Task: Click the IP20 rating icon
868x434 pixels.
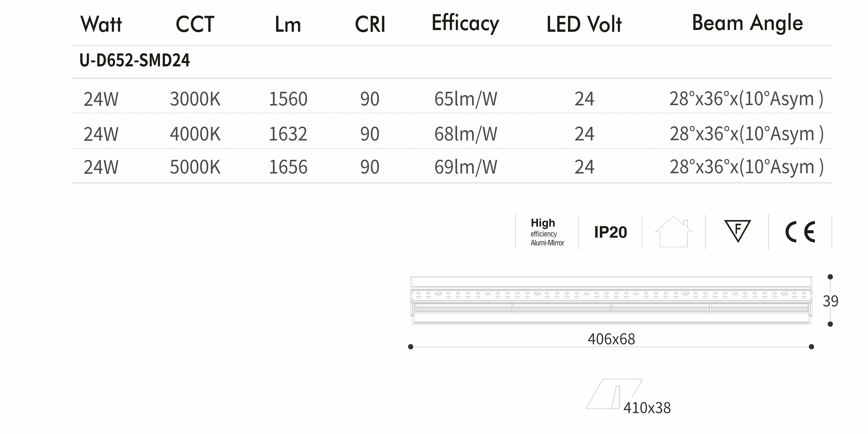Action: tap(610, 232)
